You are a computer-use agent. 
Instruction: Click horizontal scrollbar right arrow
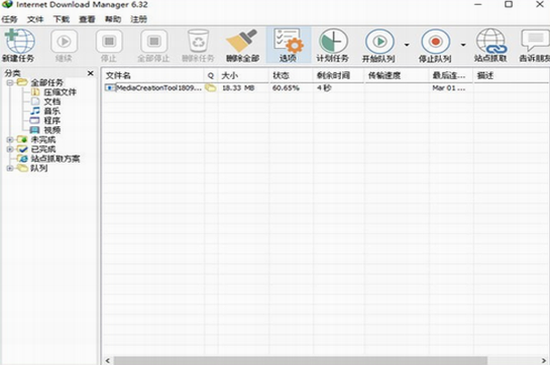pyautogui.click(x=544, y=360)
